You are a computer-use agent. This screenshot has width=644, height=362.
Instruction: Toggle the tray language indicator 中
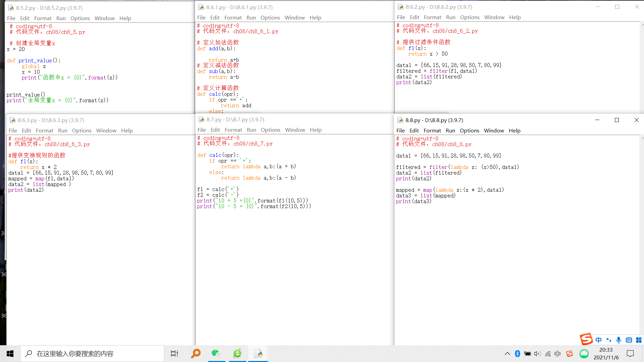click(557, 354)
